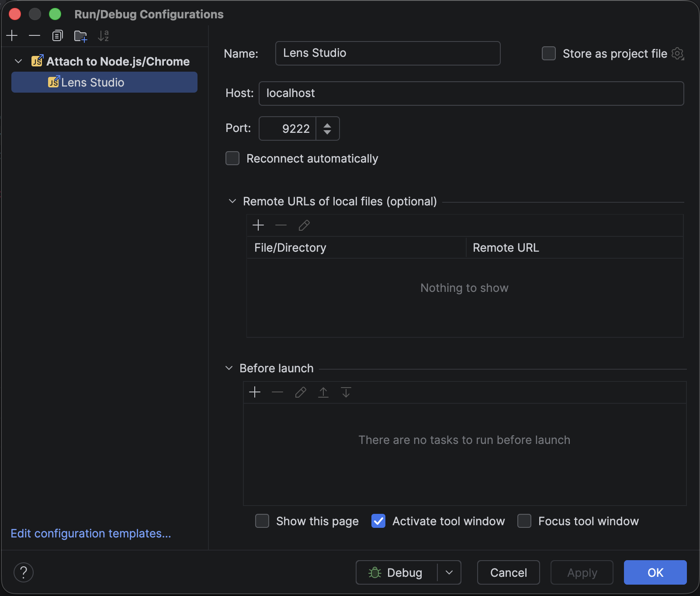700x596 pixels.
Task: Open the Debug button dropdown arrow
Action: pyautogui.click(x=449, y=572)
